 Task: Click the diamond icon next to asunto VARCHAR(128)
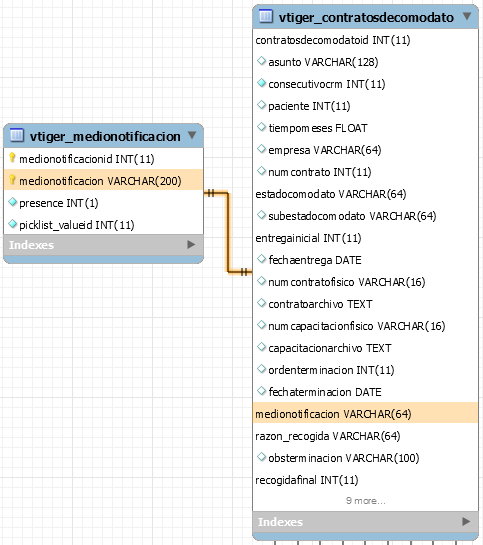click(x=261, y=61)
